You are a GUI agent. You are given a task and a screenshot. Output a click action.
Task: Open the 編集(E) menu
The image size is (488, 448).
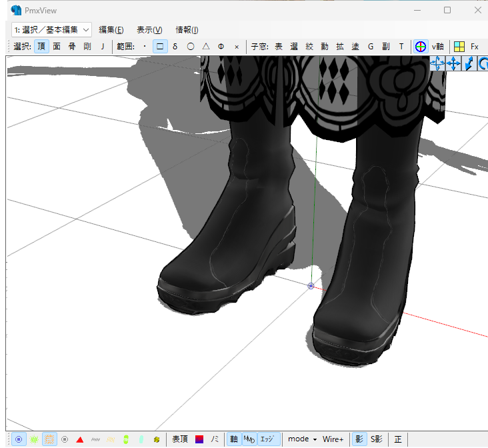click(x=111, y=29)
